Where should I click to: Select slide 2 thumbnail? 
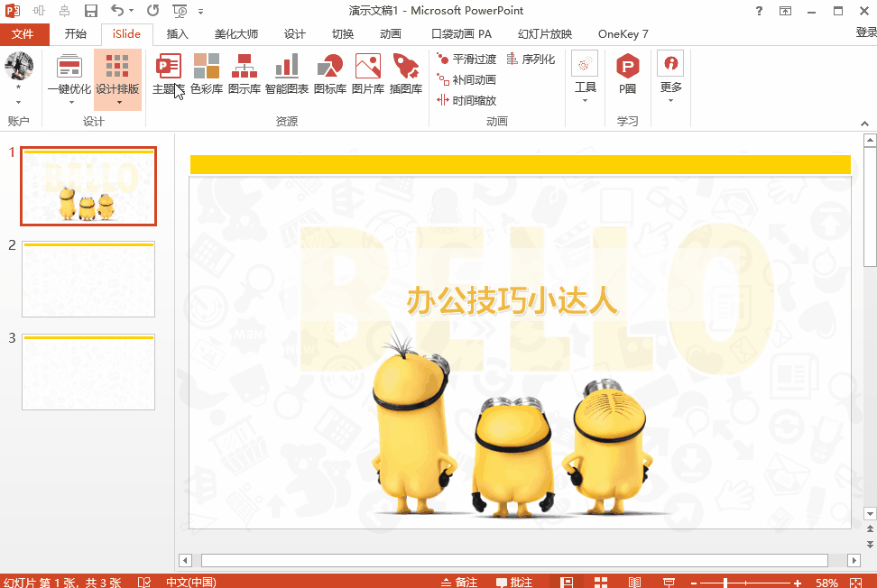click(88, 279)
